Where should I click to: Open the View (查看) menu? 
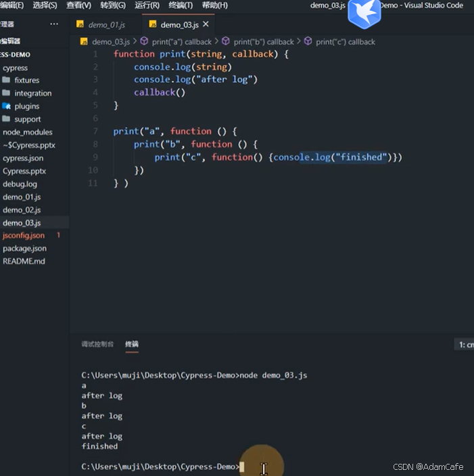[x=78, y=5]
